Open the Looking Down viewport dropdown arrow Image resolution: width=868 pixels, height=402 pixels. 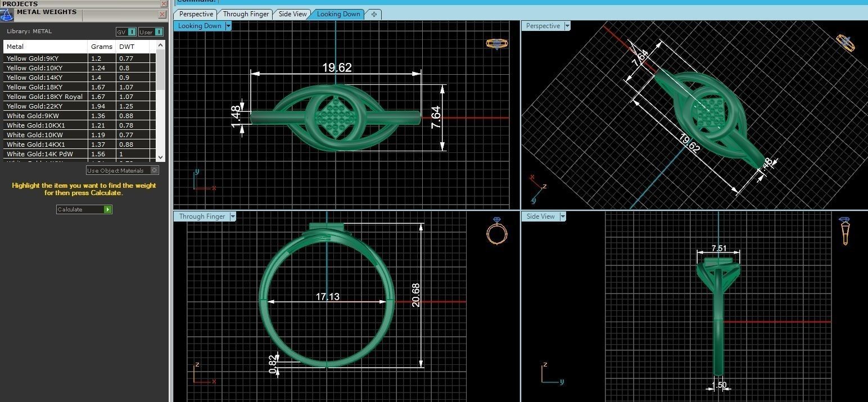point(228,26)
